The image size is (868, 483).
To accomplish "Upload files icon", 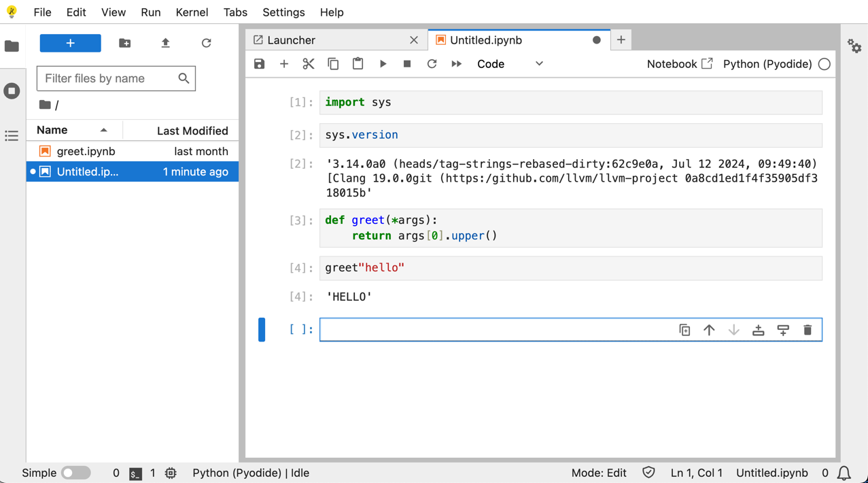I will pyautogui.click(x=165, y=43).
